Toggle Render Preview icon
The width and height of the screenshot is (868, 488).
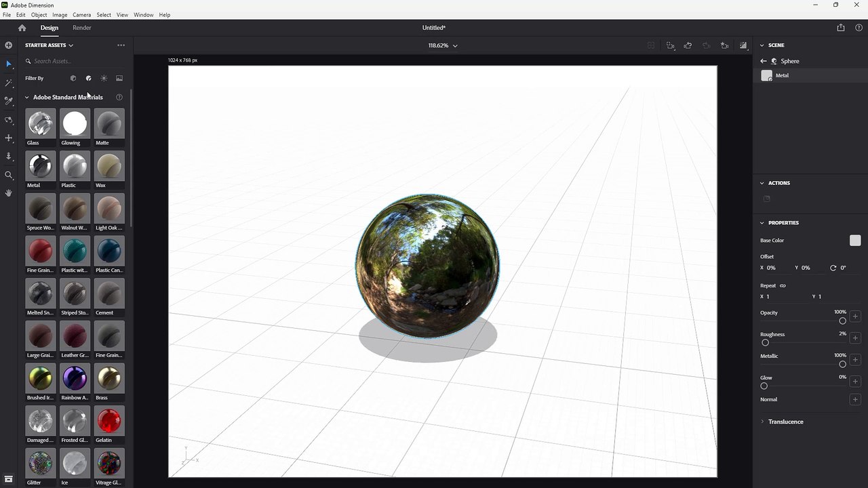point(743,45)
